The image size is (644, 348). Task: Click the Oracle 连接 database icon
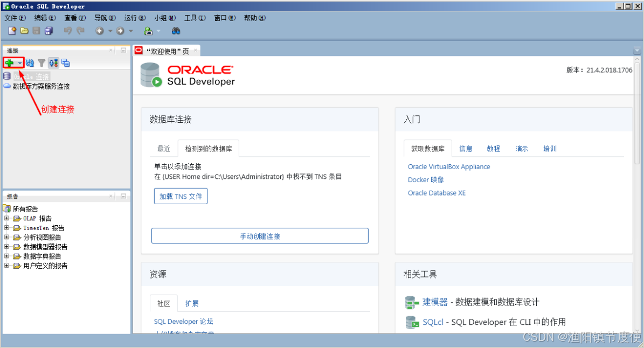(7, 76)
